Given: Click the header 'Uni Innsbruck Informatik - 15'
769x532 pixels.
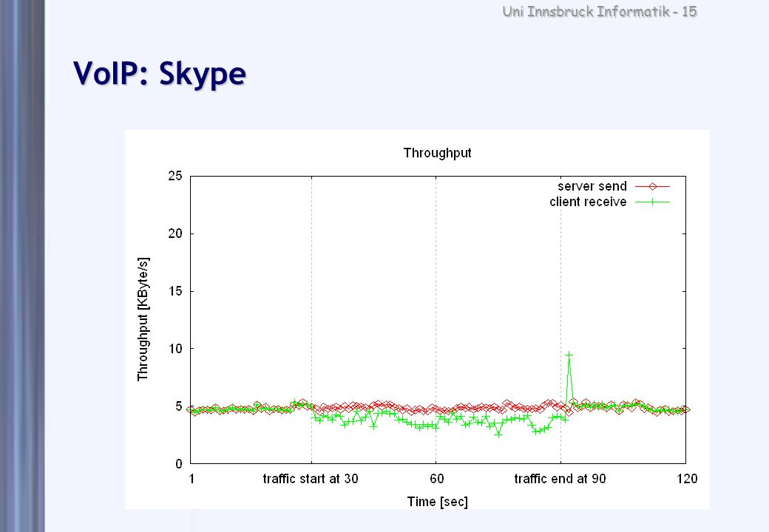Looking at the screenshot, I should [x=600, y=11].
